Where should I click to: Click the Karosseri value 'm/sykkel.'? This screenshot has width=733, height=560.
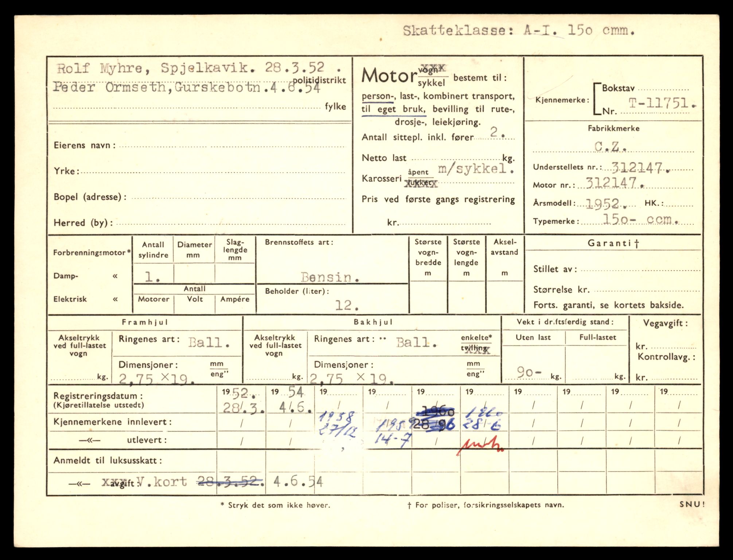[476, 169]
